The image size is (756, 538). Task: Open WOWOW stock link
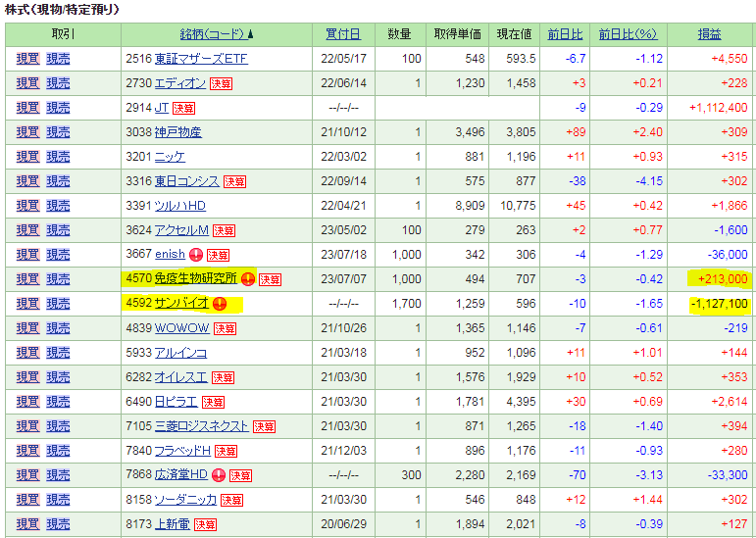pos(182,328)
